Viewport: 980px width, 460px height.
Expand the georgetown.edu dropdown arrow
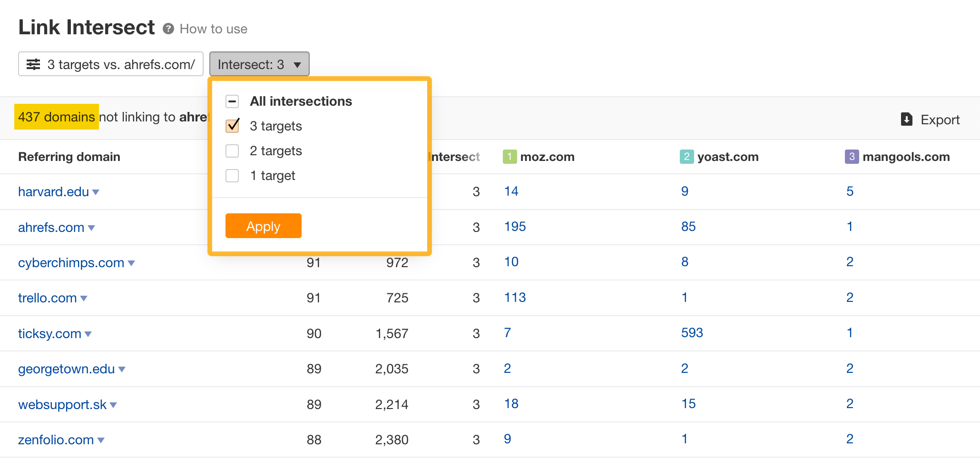coord(122,370)
